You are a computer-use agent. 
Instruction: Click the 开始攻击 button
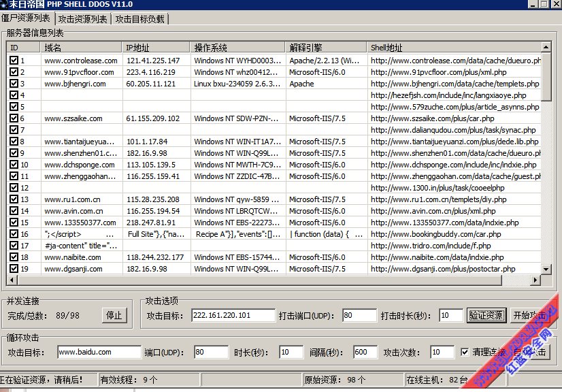(530, 315)
